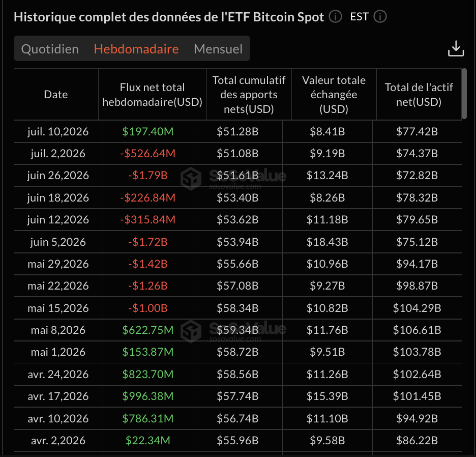The height and width of the screenshot is (457, 476).
Task: Click the $15.39B traded value cell
Action: click(x=328, y=396)
